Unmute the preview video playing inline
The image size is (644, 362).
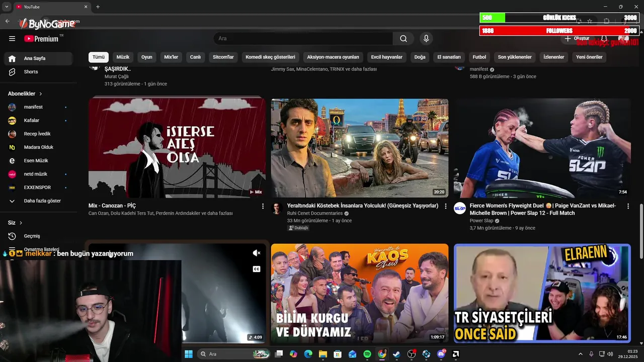(x=257, y=253)
